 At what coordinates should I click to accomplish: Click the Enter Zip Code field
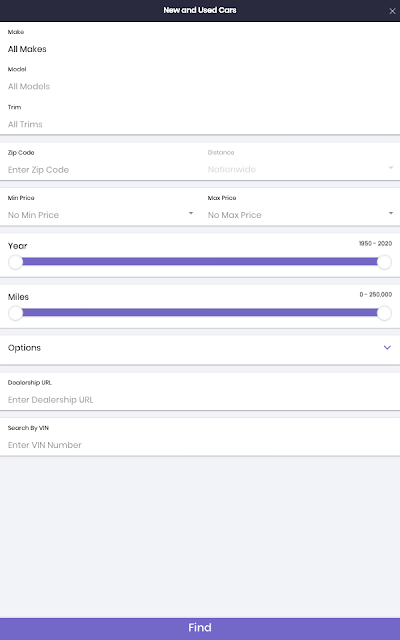[x=100, y=169]
